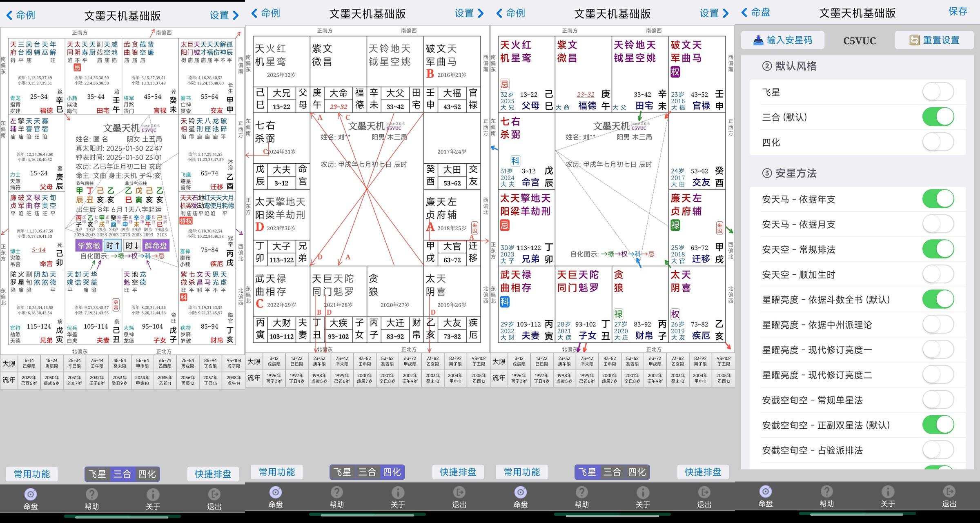Enable the 四化 default style switch
Image resolution: width=980 pixels, height=523 pixels.
click(938, 142)
